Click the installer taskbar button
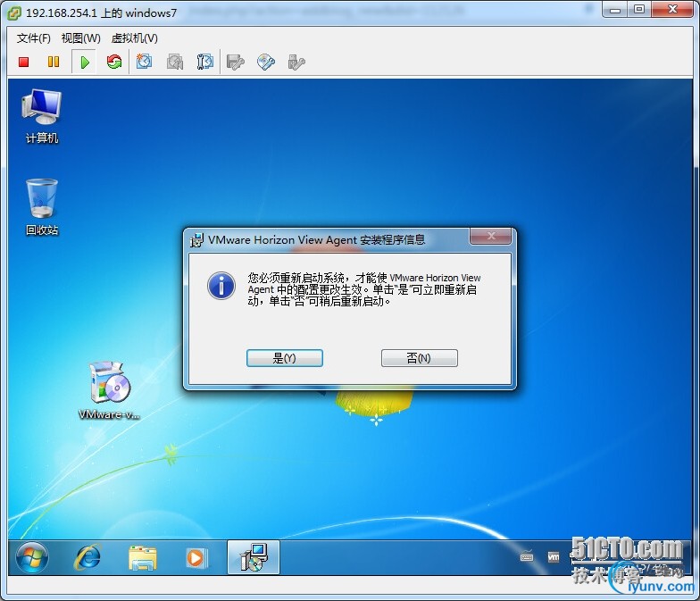The width and height of the screenshot is (700, 601). point(254,557)
